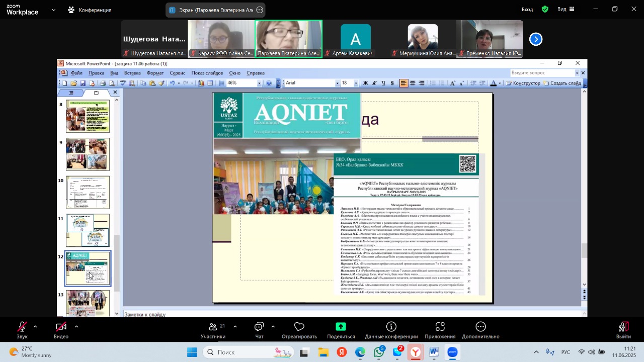
Task: Turn on camera with Видео button
Action: [61, 327]
